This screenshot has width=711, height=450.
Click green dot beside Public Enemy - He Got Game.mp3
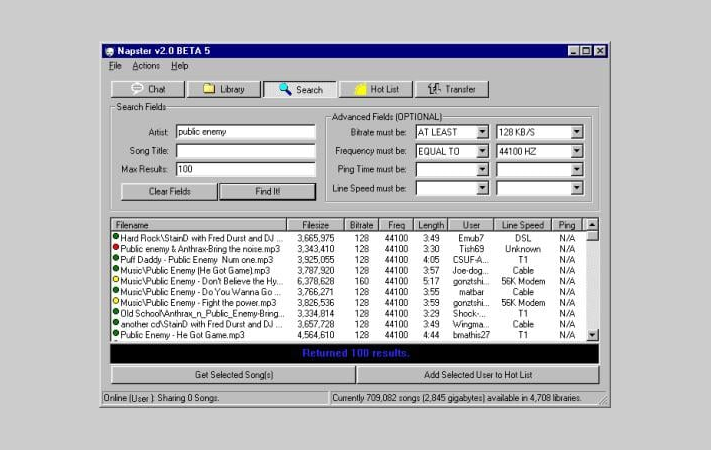point(116,333)
